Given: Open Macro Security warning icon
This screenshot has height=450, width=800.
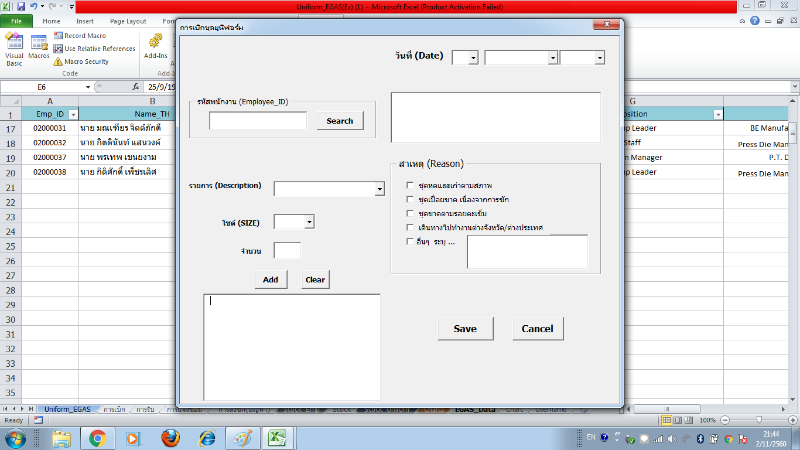Looking at the screenshot, I should pos(57,61).
